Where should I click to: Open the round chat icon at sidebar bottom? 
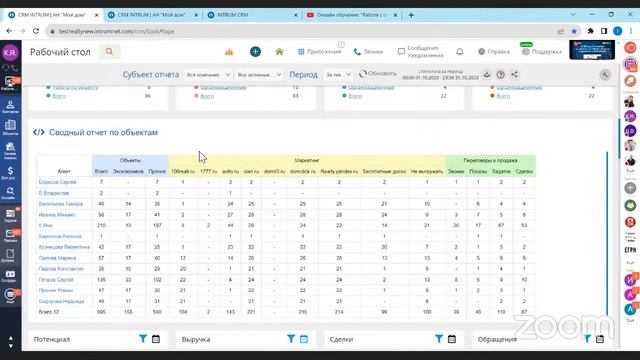coord(10,296)
